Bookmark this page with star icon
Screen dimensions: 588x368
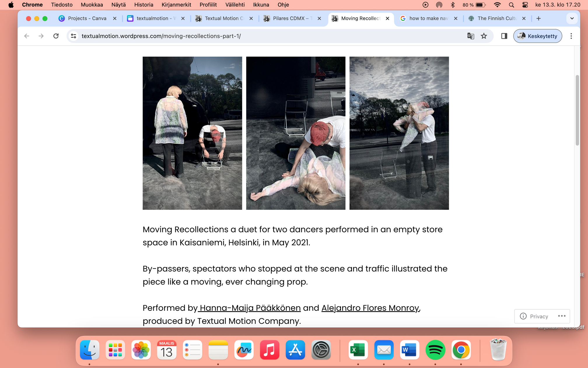tap(484, 36)
